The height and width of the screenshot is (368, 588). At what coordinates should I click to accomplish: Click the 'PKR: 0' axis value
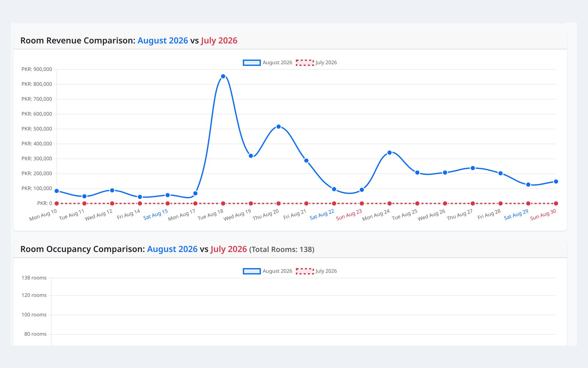(44, 203)
